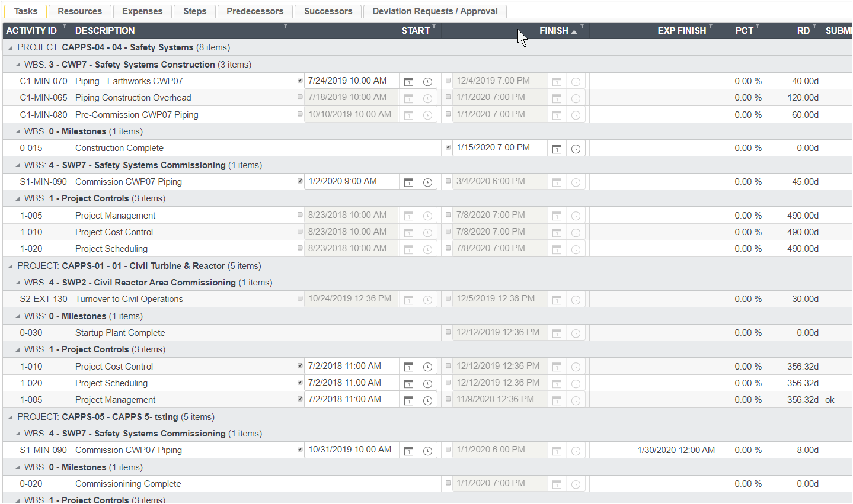Open Deviation Requests / Approval tab
The image size is (853, 504).
click(x=435, y=11)
